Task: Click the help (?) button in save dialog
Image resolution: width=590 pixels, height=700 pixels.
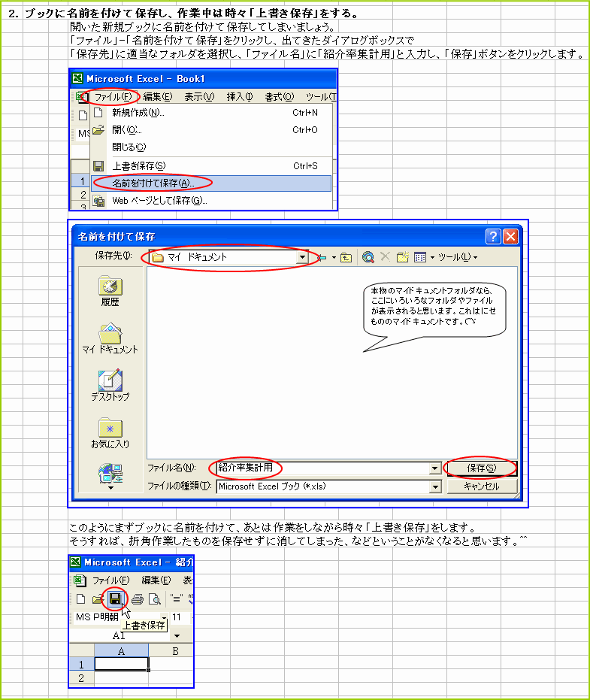Action: pyautogui.click(x=493, y=236)
